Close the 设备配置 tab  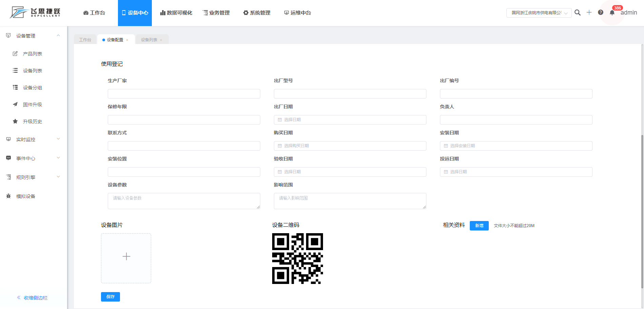(127, 40)
